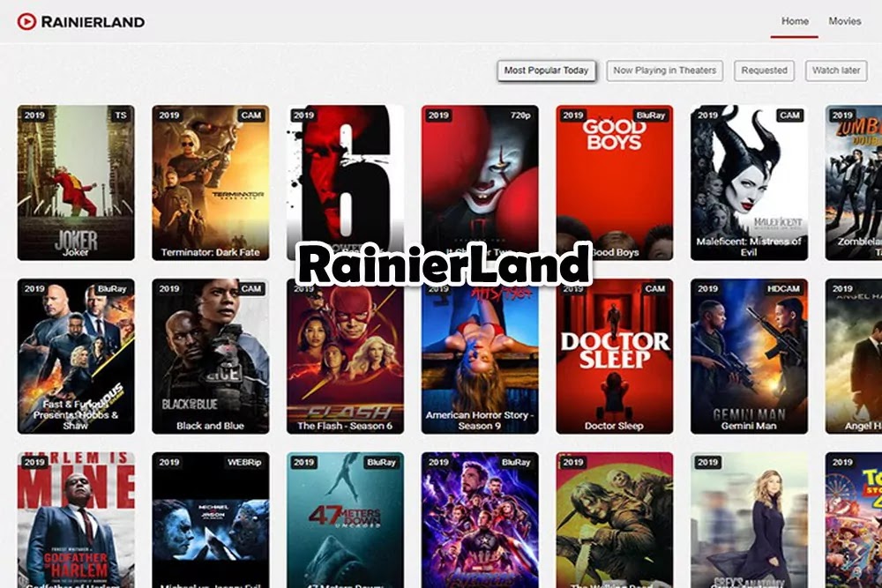Click the WEBRip badge on Michael vs Jason
The width and height of the screenshot is (882, 588).
coord(244,462)
